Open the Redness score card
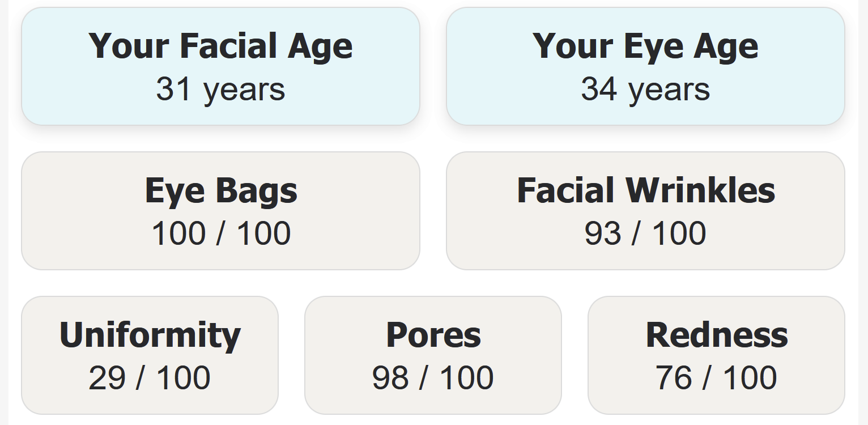Screen dimensions: 868x425 (x=716, y=355)
